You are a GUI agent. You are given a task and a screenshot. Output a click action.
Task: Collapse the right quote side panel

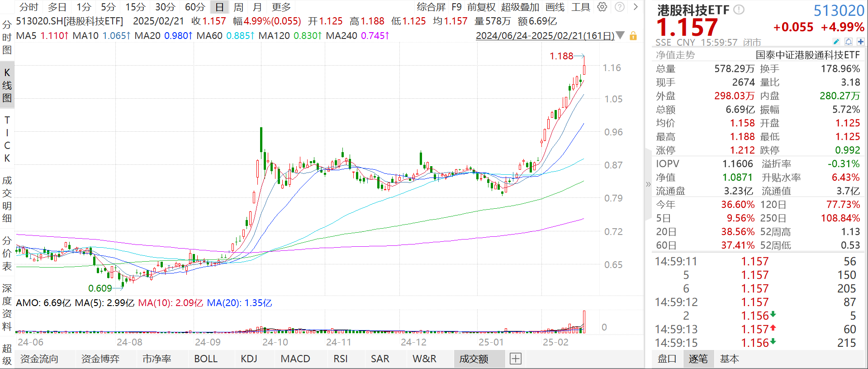(x=648, y=184)
